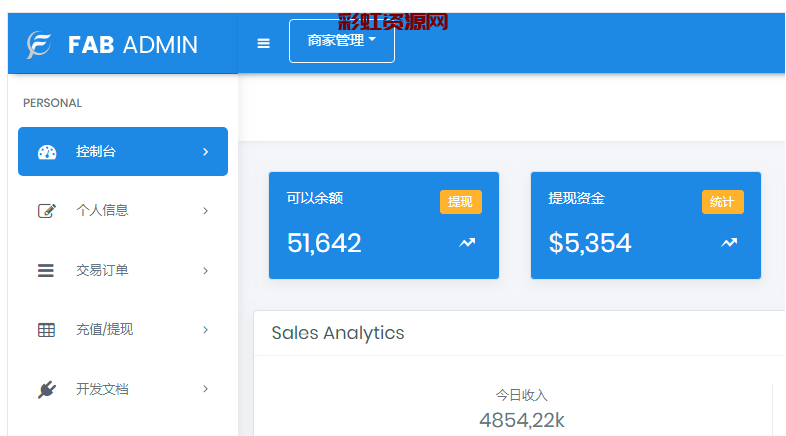The width and height of the screenshot is (786, 436).
Task: Click the 充值/提现 table grid icon
Action: tap(46, 330)
